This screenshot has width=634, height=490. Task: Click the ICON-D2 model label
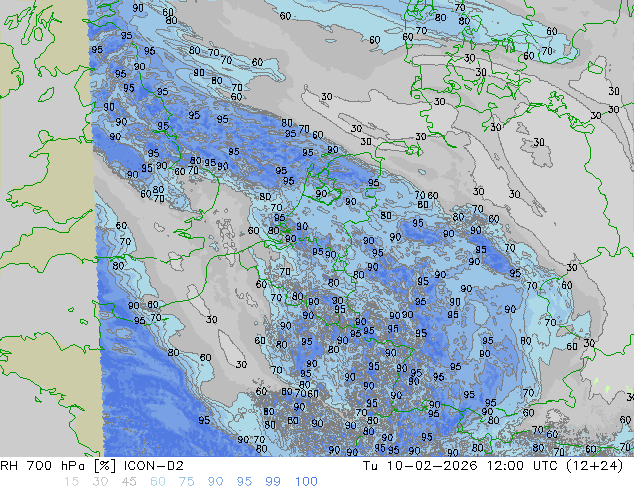tap(154, 466)
